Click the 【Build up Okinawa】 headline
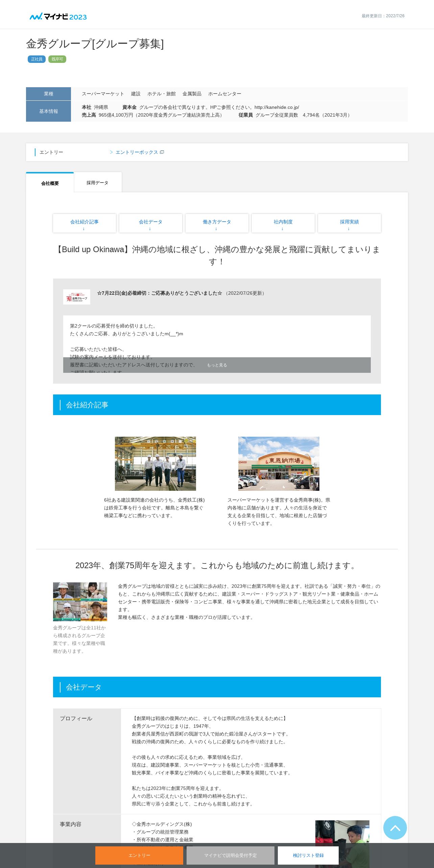The width and height of the screenshot is (434, 868). click(217, 255)
